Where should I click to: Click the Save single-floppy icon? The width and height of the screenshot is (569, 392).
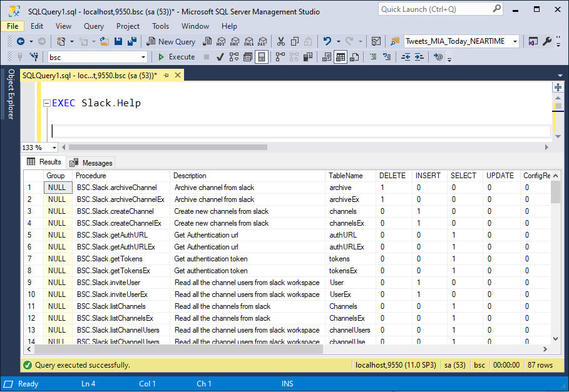[118, 42]
